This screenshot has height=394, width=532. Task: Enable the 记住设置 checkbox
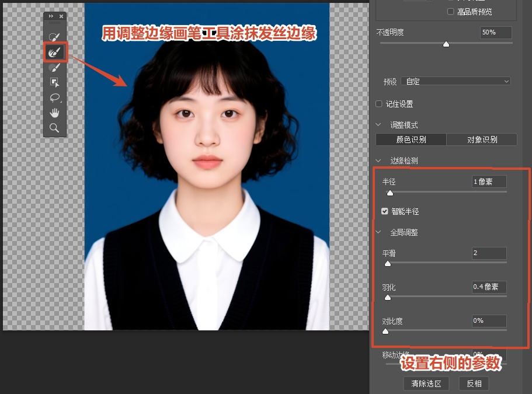tap(378, 104)
